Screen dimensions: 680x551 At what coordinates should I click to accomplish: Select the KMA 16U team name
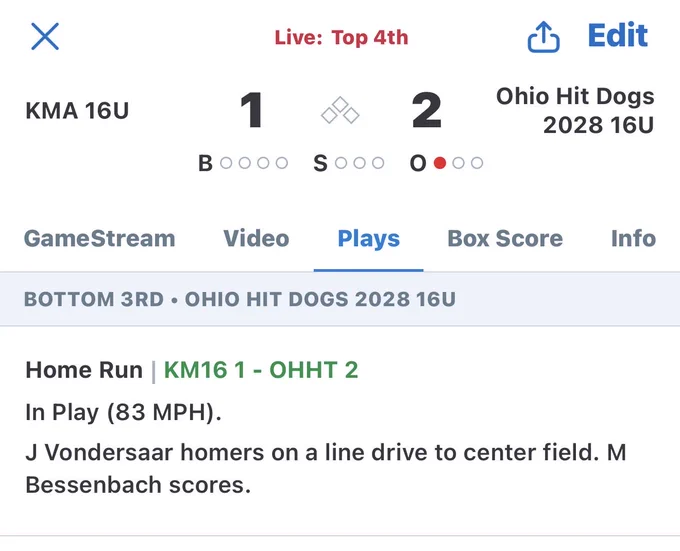(x=77, y=111)
